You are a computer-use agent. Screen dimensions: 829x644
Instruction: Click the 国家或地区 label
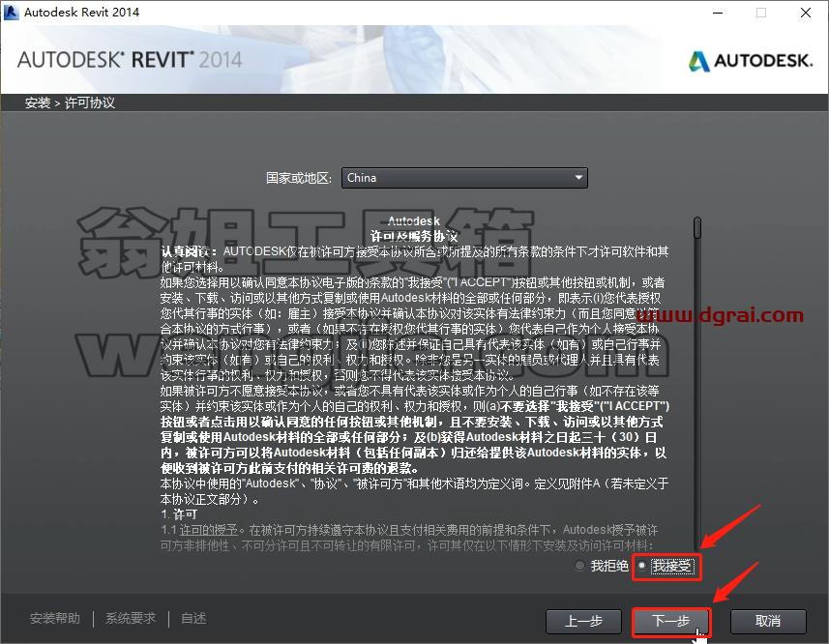(x=299, y=178)
